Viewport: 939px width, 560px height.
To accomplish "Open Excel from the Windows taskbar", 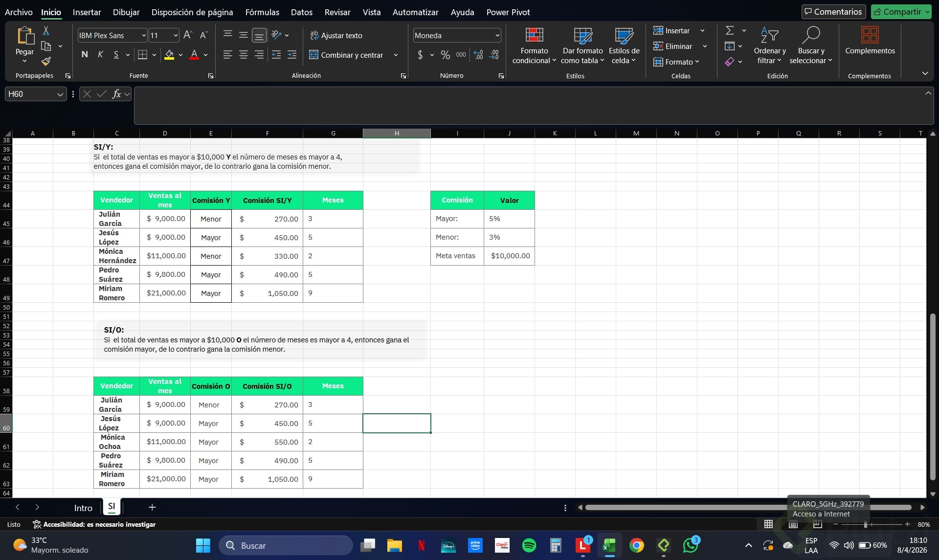I will (x=609, y=545).
